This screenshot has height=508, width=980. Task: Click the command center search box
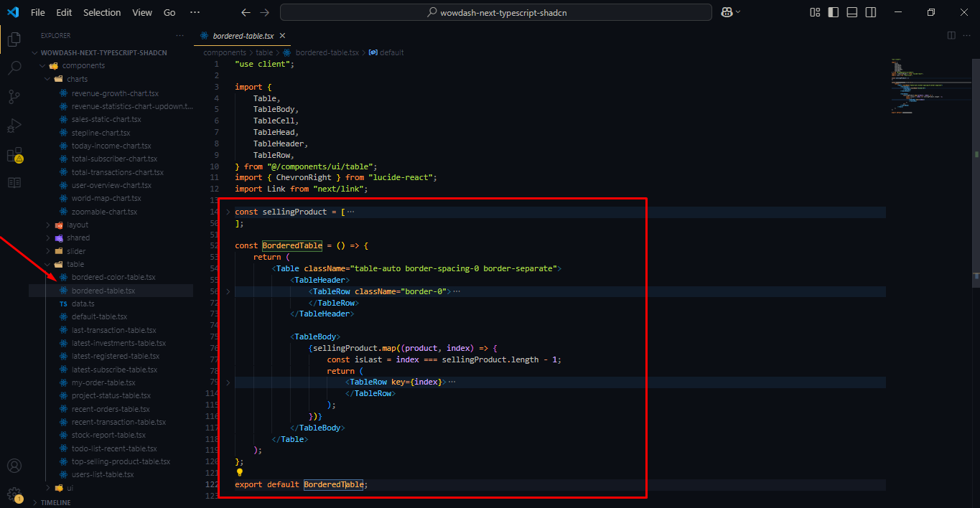pos(495,11)
